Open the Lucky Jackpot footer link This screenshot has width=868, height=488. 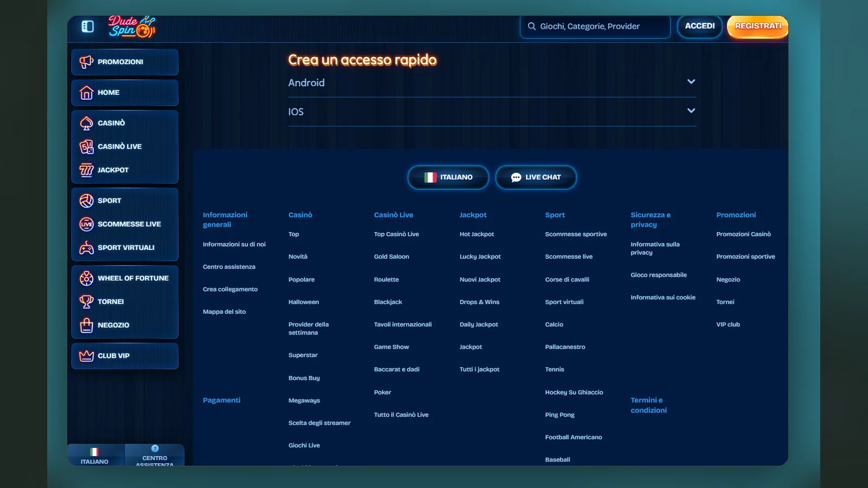point(480,257)
